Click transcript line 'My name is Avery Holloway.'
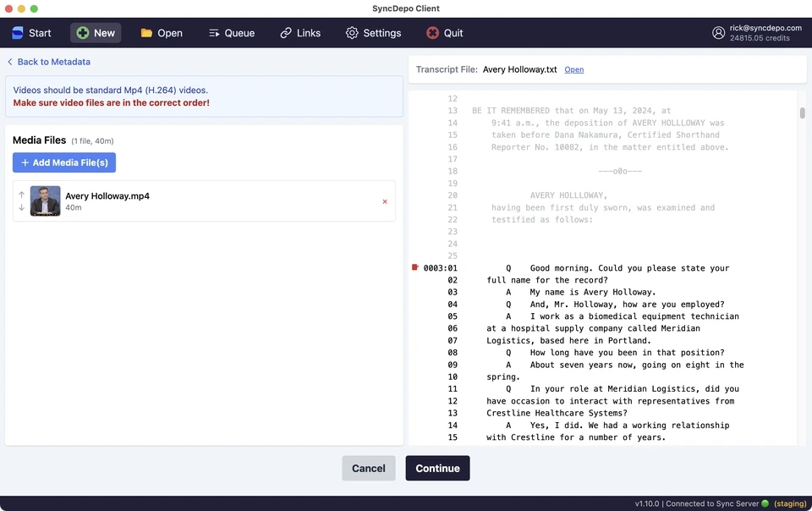 coord(592,292)
